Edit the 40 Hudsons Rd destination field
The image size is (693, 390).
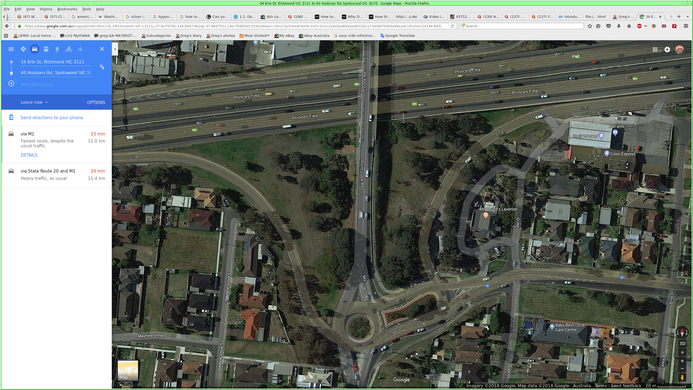56,73
